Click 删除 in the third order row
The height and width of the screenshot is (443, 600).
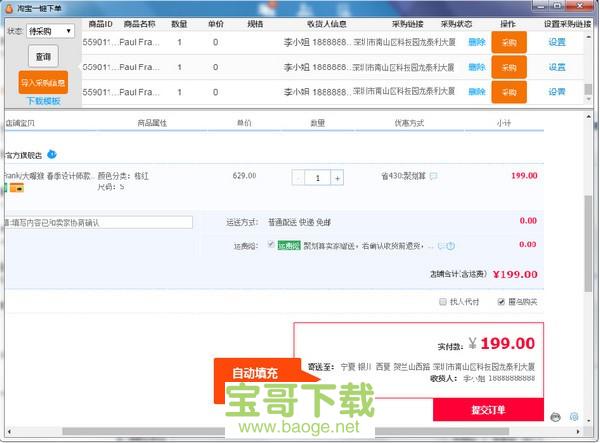[x=477, y=92]
